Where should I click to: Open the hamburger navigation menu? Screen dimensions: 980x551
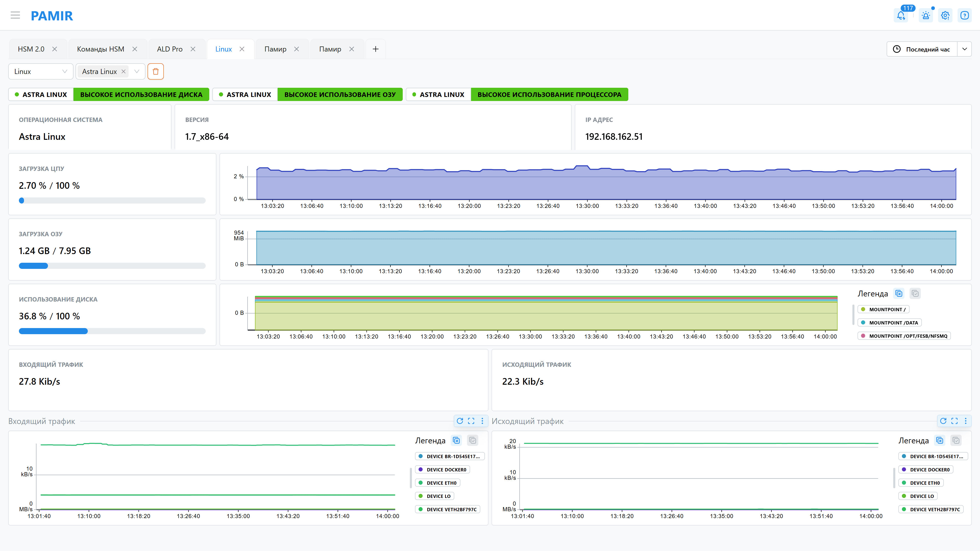pos(15,15)
